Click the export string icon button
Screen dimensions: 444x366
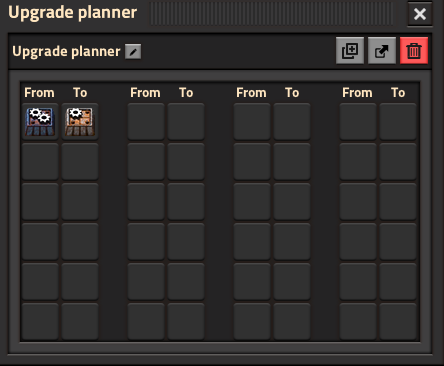(382, 51)
